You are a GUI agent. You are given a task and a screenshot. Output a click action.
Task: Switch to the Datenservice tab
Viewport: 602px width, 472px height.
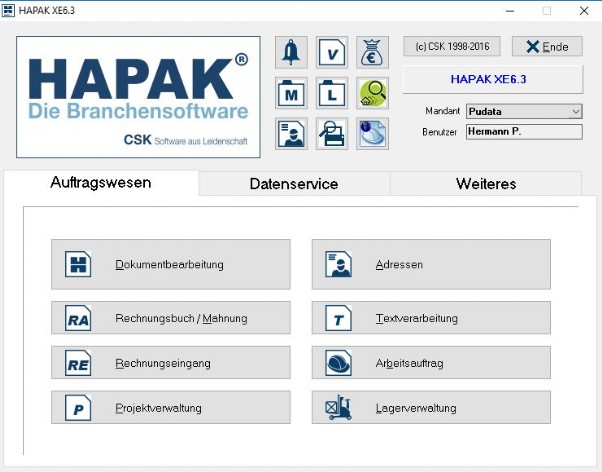tap(294, 184)
